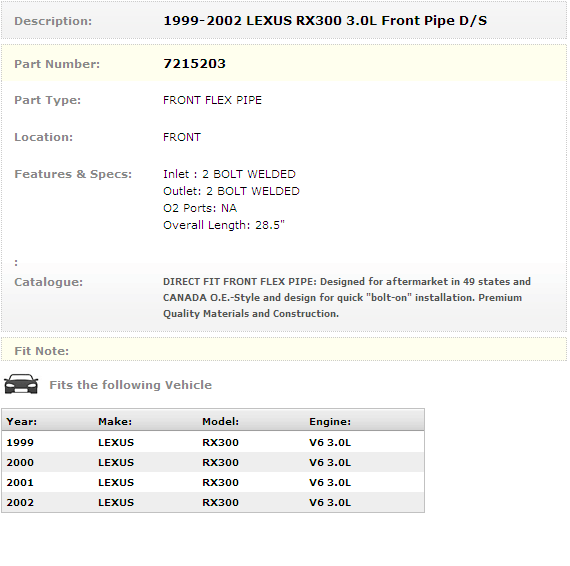Click the Description title text for Lexus RX300
This screenshot has height=566, width=570.
point(325,21)
